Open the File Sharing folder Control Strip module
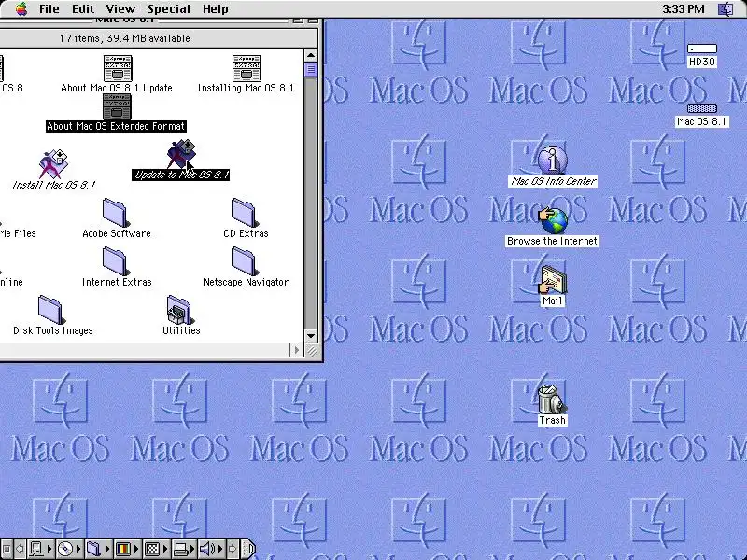This screenshot has height=560, width=747. click(97, 549)
